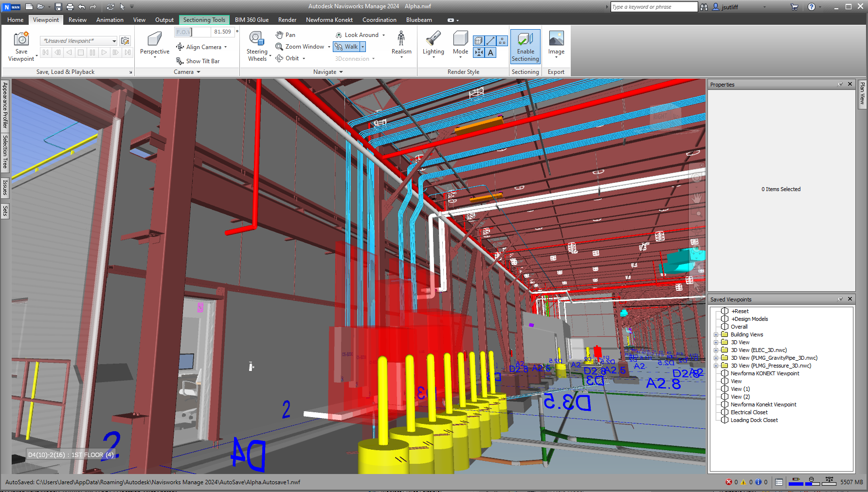
Task: Open the shopping cart icon
Action: point(795,7)
